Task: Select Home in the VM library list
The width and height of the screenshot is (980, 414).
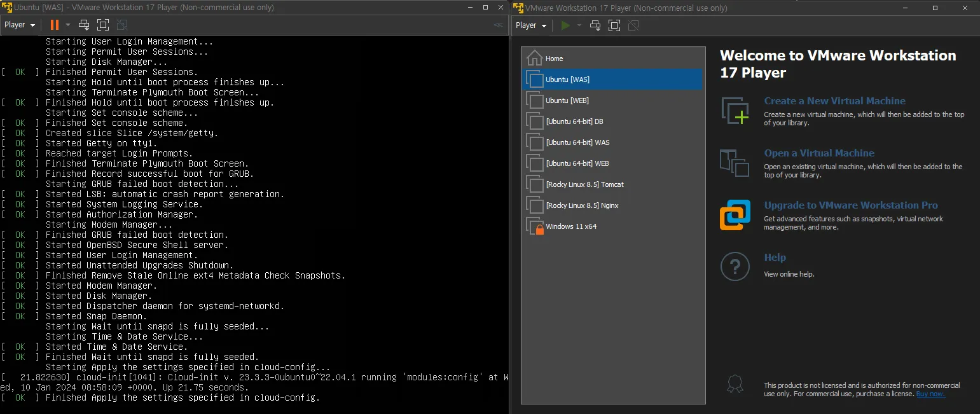Action: [554, 59]
